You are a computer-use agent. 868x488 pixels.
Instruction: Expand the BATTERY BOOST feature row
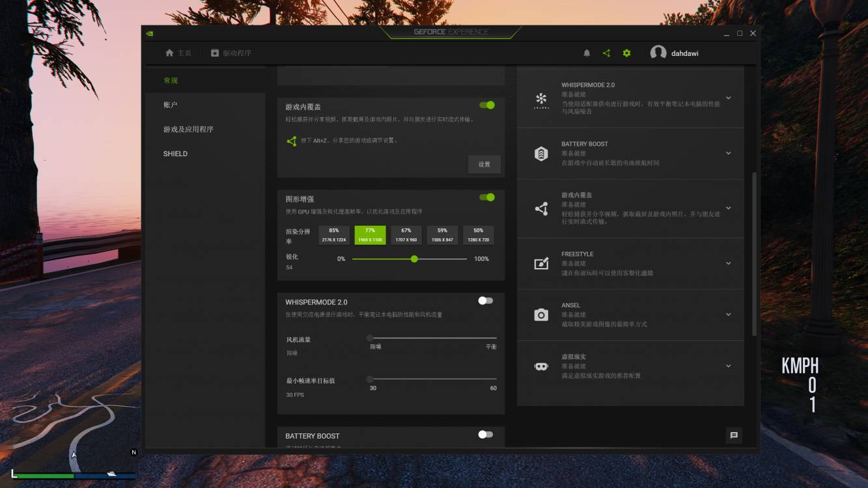tap(728, 154)
